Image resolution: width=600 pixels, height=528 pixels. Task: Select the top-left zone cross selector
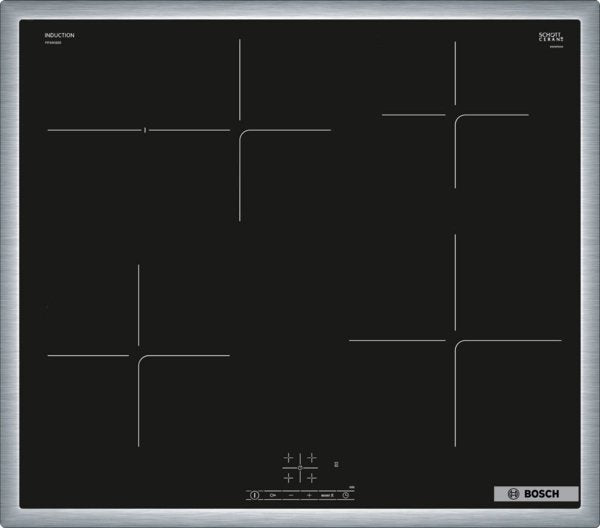click(x=289, y=458)
